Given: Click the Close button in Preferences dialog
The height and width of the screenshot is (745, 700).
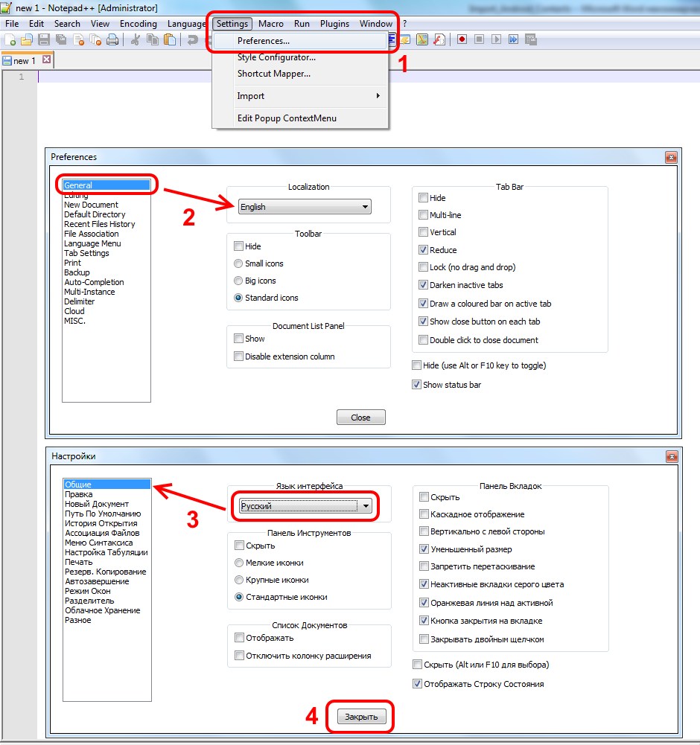Looking at the screenshot, I should click(361, 418).
